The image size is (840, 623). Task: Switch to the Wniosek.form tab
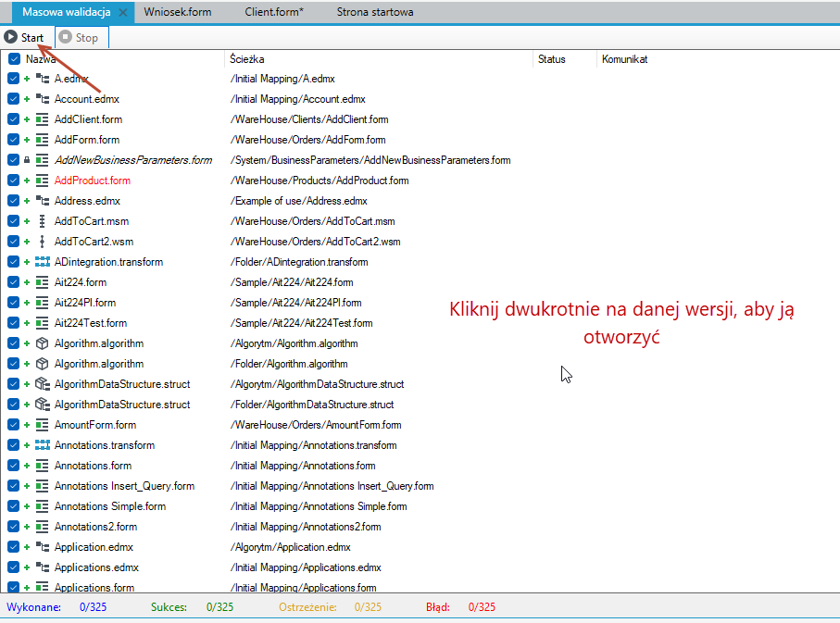click(177, 12)
